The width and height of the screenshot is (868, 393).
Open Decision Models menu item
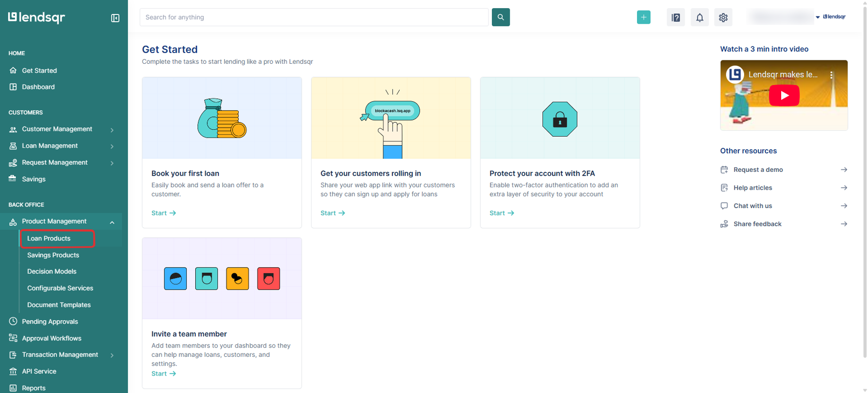point(52,271)
